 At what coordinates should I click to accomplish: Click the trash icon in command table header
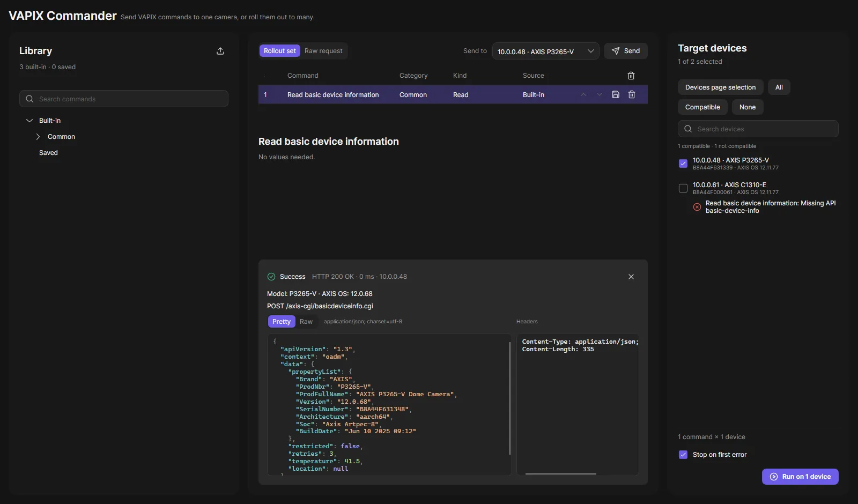[631, 76]
